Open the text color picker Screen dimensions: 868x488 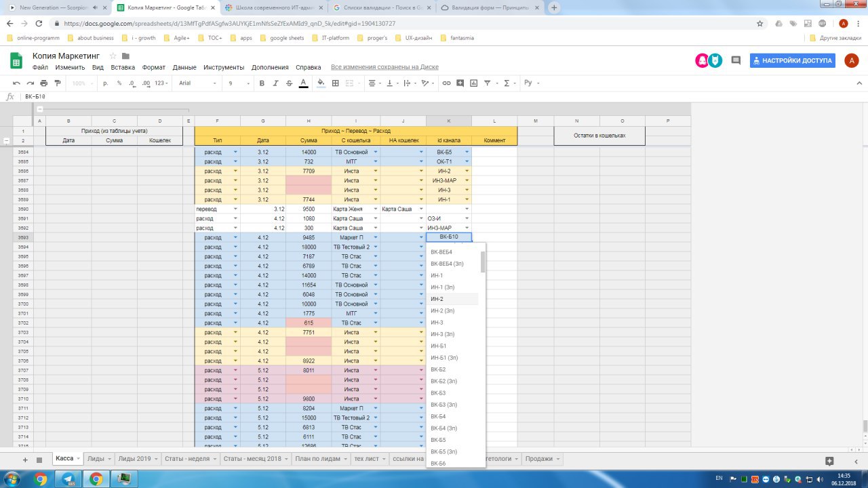303,83
